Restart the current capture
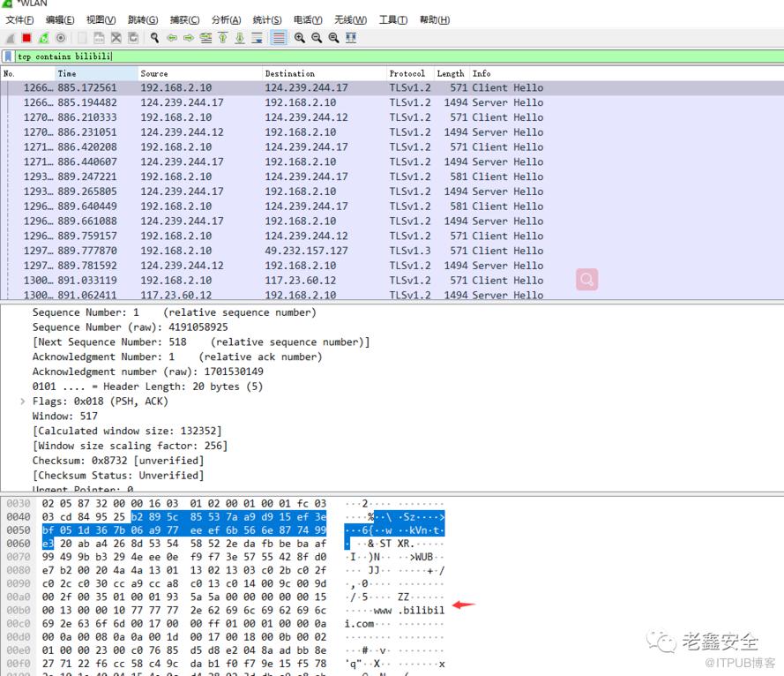Viewport: 784px width, 676px height. coord(43,38)
